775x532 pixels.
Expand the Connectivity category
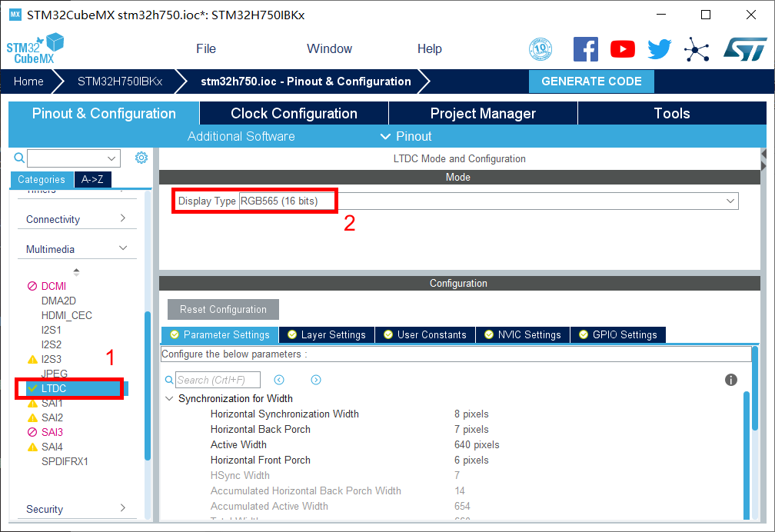coord(123,219)
